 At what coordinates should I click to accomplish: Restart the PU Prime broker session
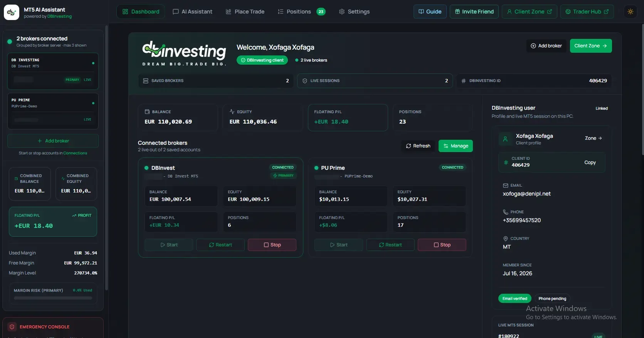click(390, 245)
